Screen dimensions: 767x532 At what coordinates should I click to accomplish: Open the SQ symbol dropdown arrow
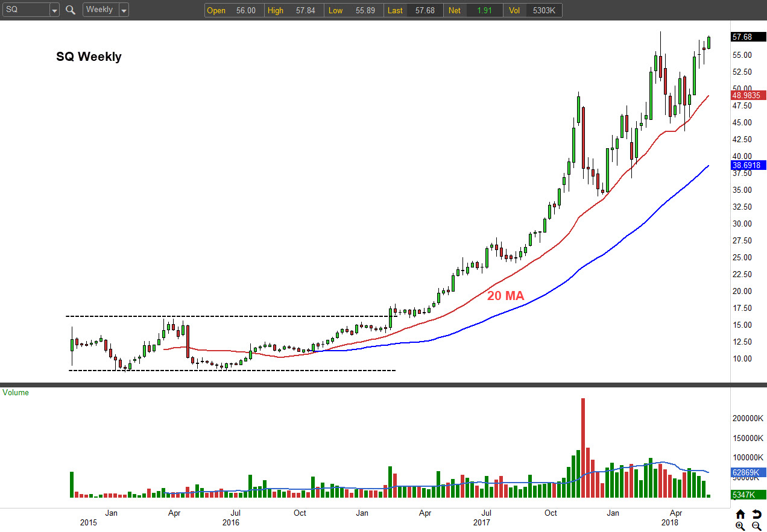(x=54, y=10)
